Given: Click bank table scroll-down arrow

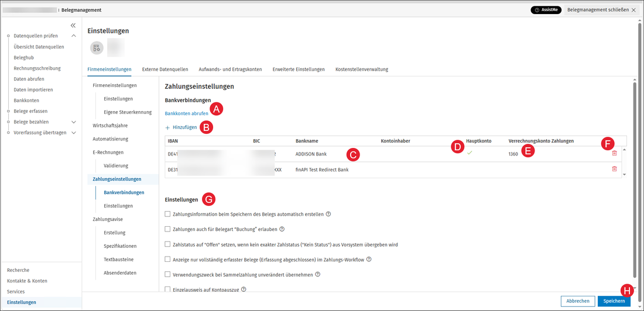Looking at the screenshot, I should [x=624, y=174].
